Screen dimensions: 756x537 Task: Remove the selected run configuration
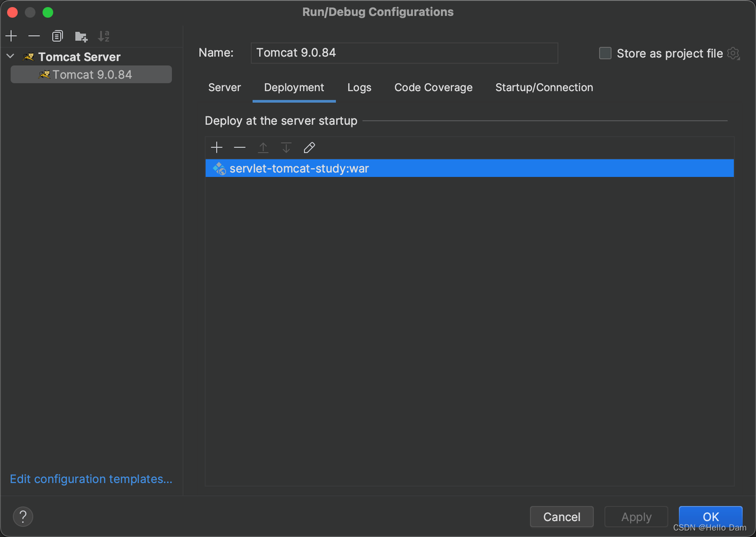point(34,36)
